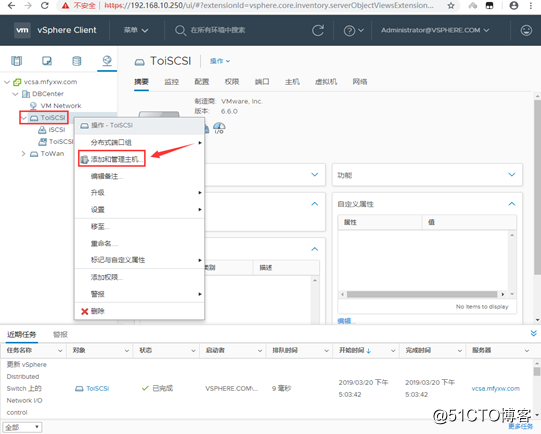
Task: Choose 重命名 from context menu
Action: (x=139, y=244)
